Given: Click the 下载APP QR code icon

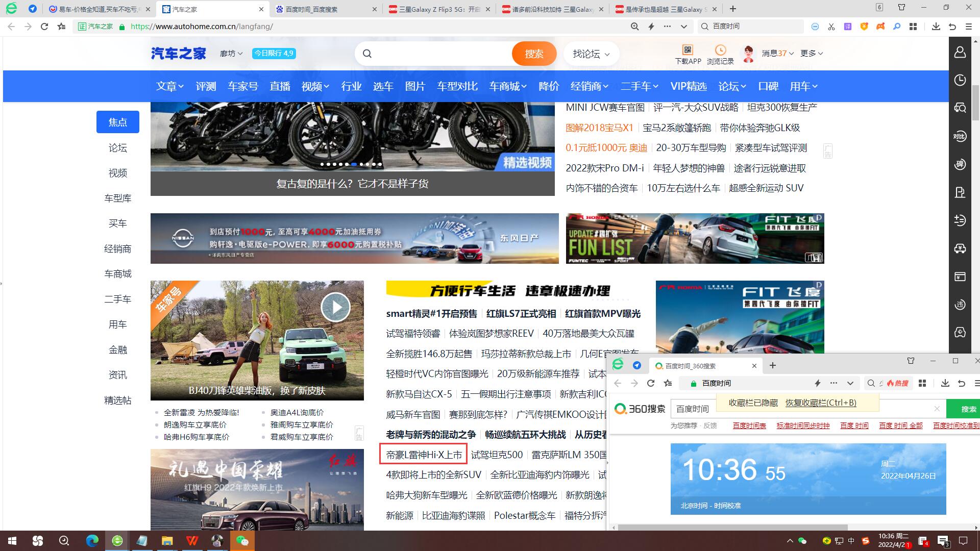Looking at the screenshot, I should 688,49.
